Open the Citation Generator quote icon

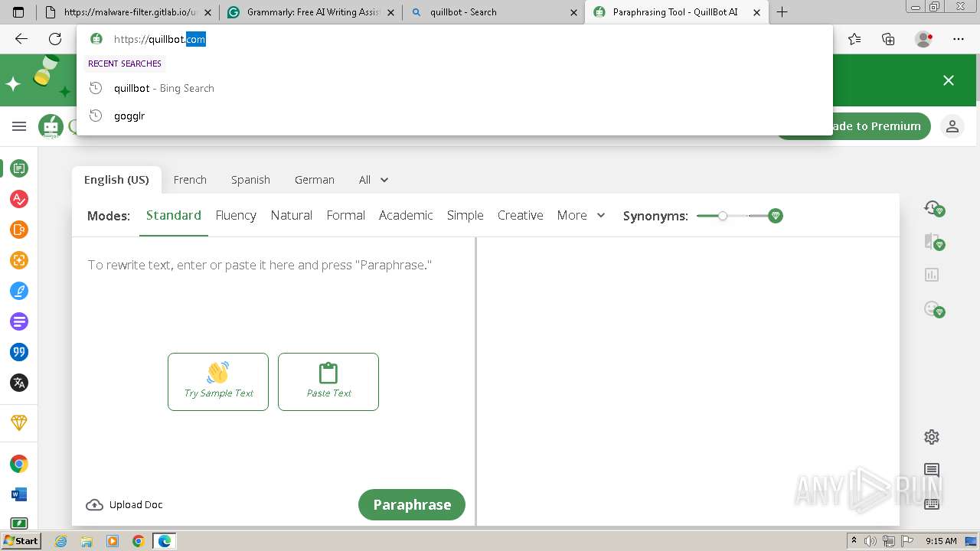coord(19,352)
